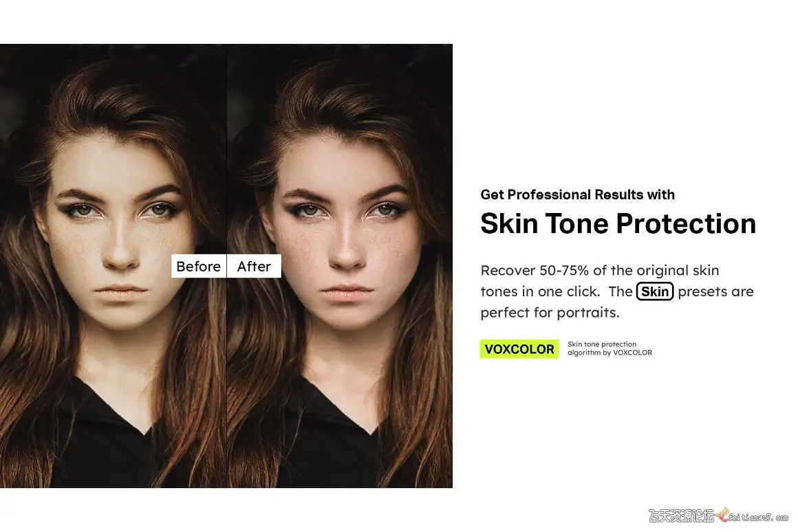
Task: Click the tones in one click text
Action: (x=540, y=291)
